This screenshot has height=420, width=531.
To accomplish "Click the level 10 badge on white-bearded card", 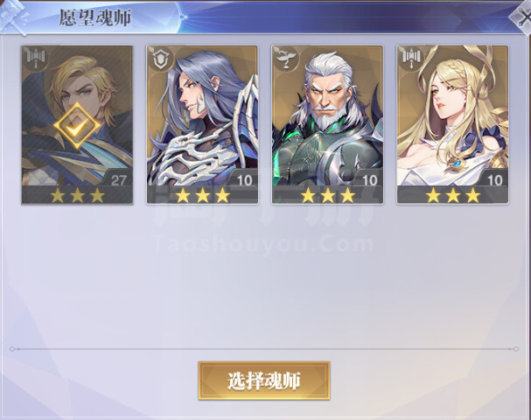I will 369,179.
